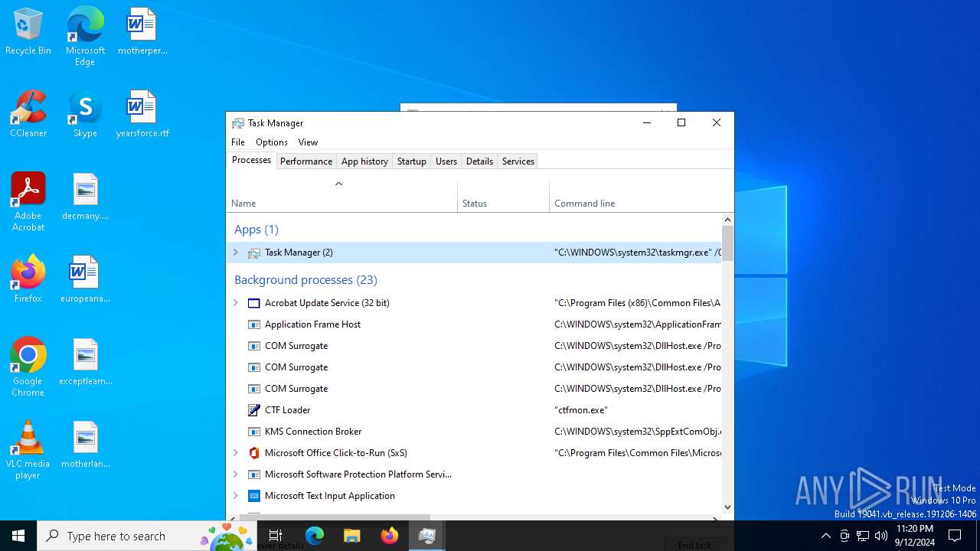980x551 pixels.
Task: Open the network status tray icon
Action: click(863, 536)
